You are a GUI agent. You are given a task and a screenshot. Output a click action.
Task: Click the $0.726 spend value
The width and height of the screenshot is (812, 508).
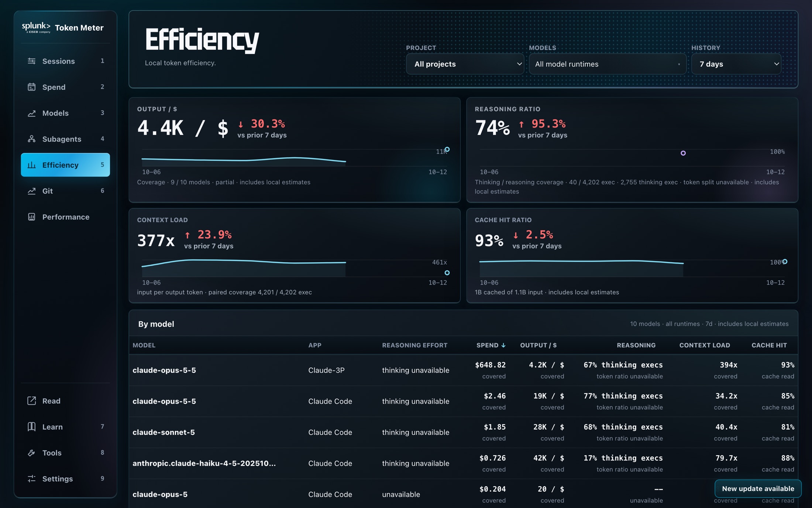(x=492, y=458)
